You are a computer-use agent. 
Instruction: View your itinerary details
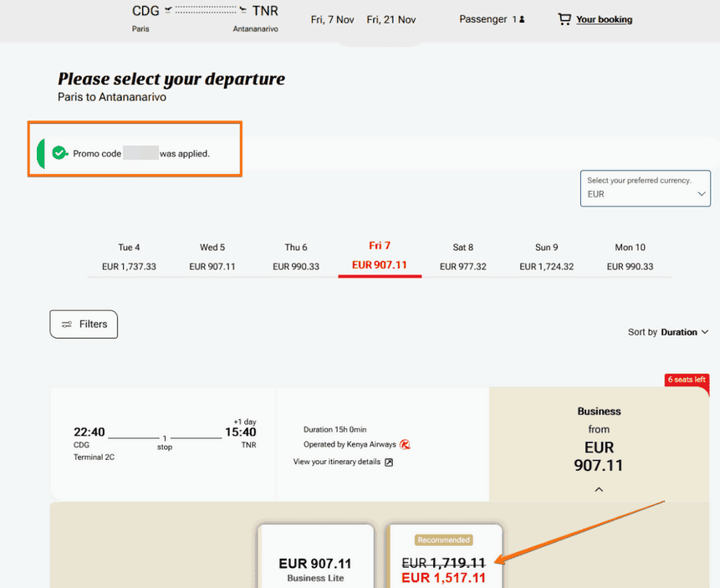coord(336,462)
